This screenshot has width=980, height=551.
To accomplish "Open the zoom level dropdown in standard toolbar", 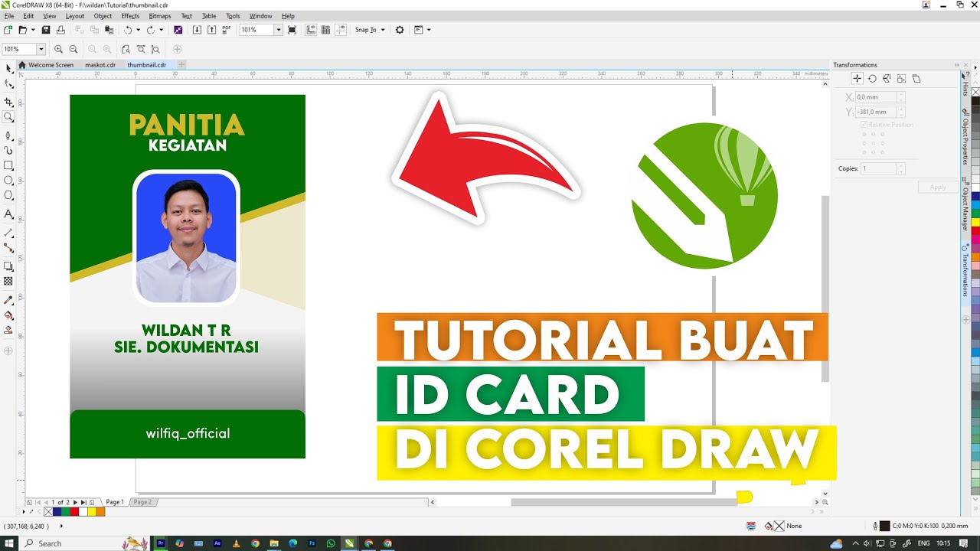I will point(279,30).
